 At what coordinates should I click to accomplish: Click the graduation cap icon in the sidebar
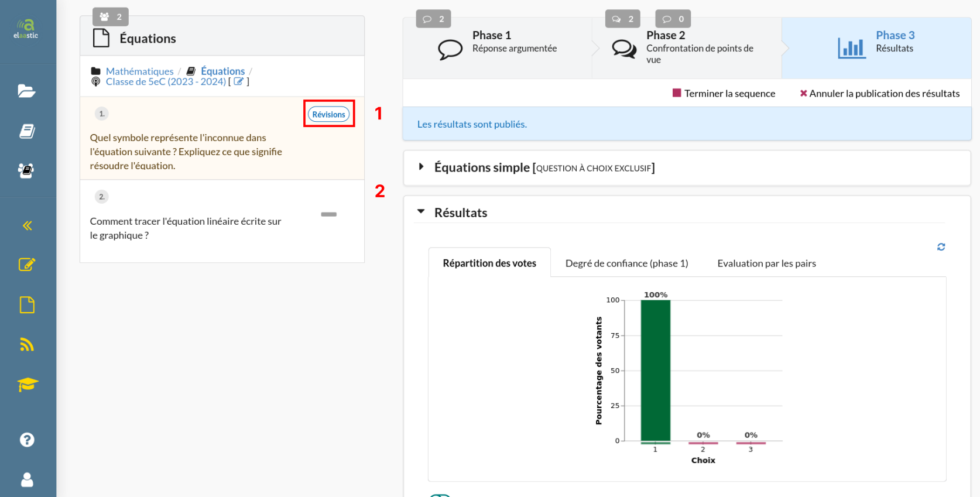click(28, 385)
